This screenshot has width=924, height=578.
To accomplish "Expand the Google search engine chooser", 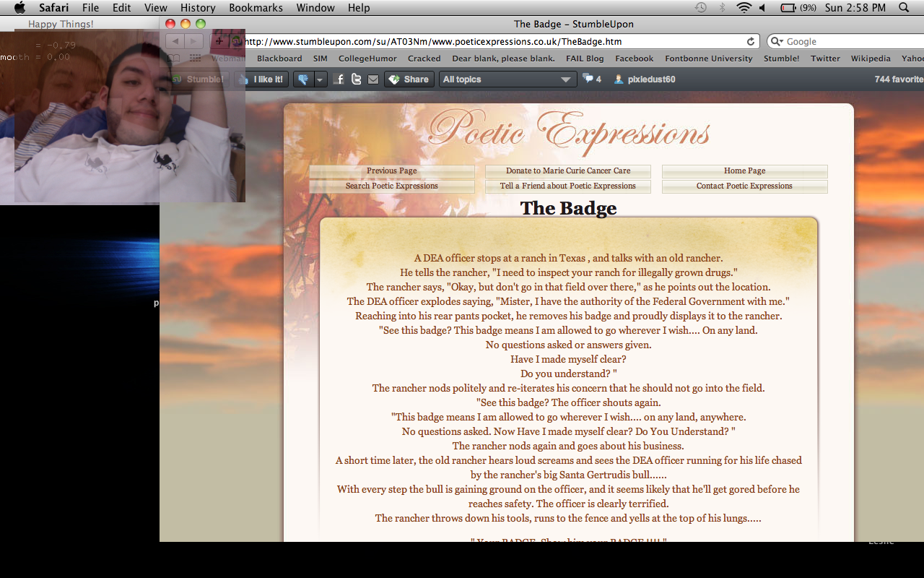I will tap(777, 42).
